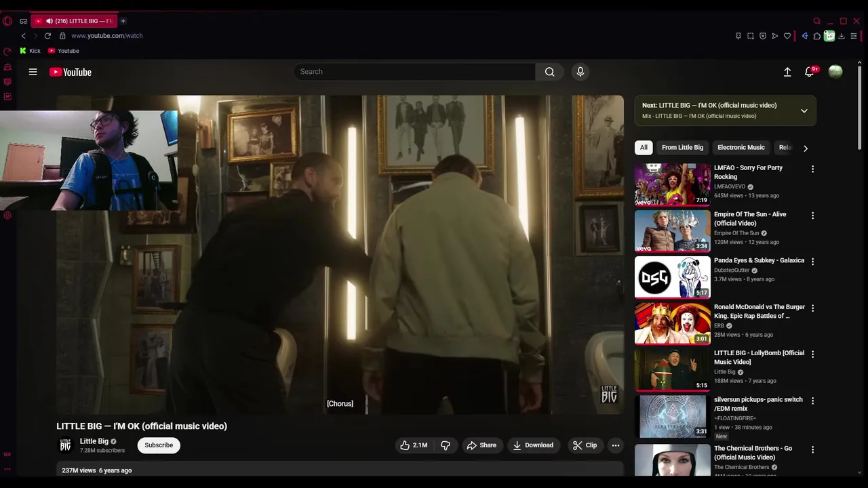Click the search magnifier button
The width and height of the screenshot is (868, 488).
[550, 72]
